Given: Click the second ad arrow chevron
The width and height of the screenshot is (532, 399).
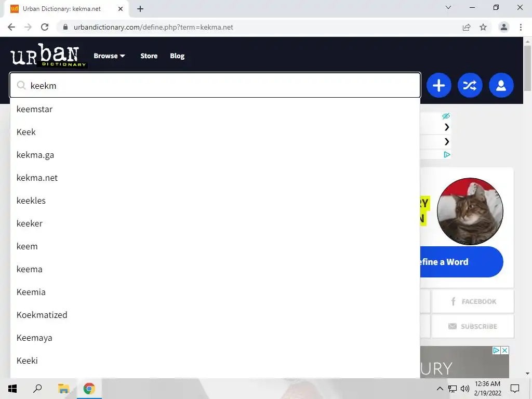Looking at the screenshot, I should point(447,141).
